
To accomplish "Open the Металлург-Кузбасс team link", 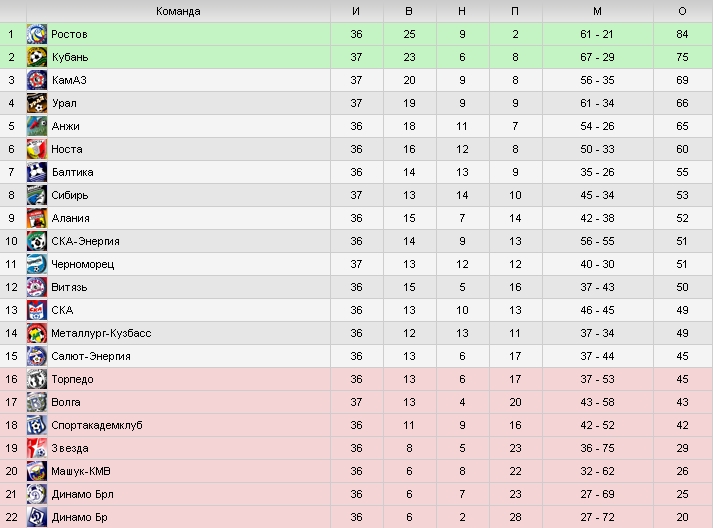I will pyautogui.click(x=101, y=333).
